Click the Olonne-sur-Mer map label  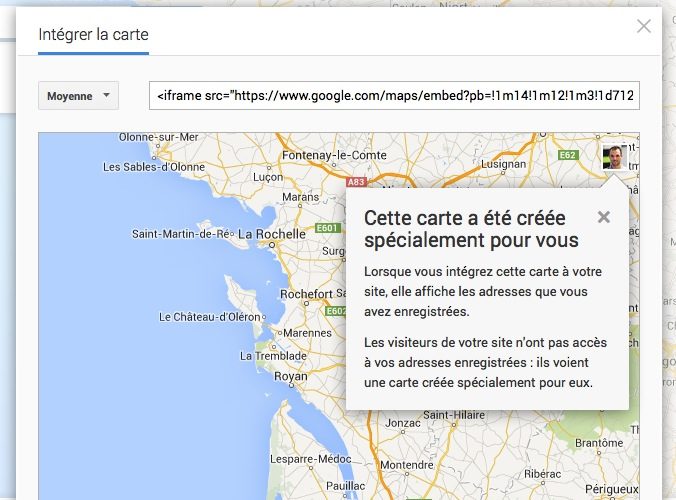point(158,137)
